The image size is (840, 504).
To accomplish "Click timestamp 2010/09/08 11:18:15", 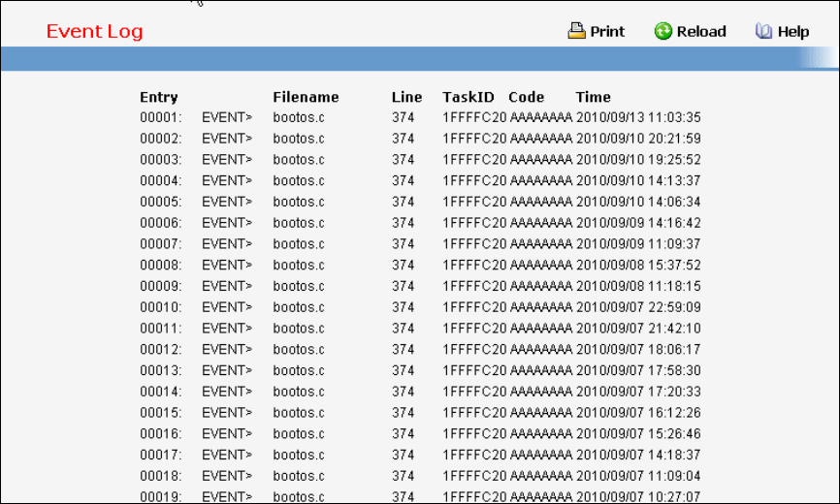I will point(638,286).
